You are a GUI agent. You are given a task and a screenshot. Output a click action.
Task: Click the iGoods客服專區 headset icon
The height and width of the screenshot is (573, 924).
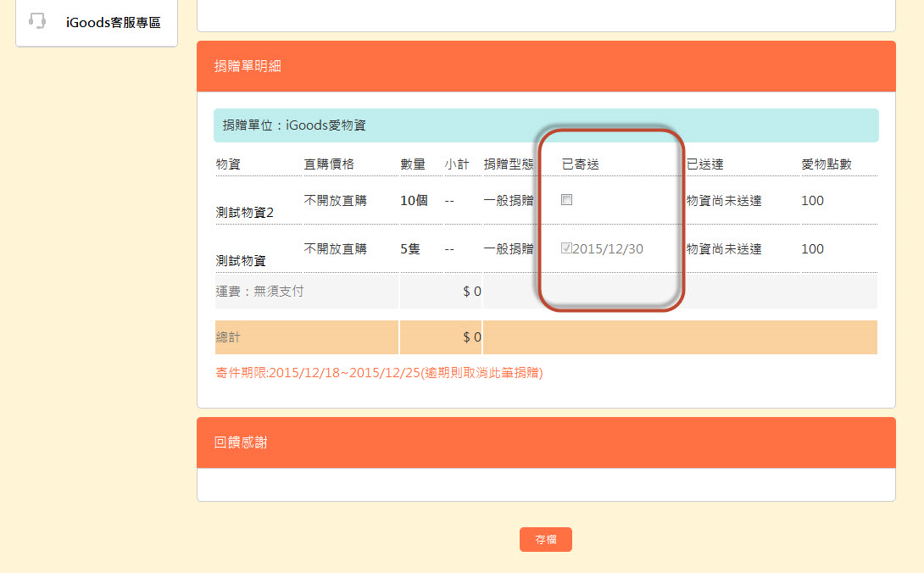[37, 21]
